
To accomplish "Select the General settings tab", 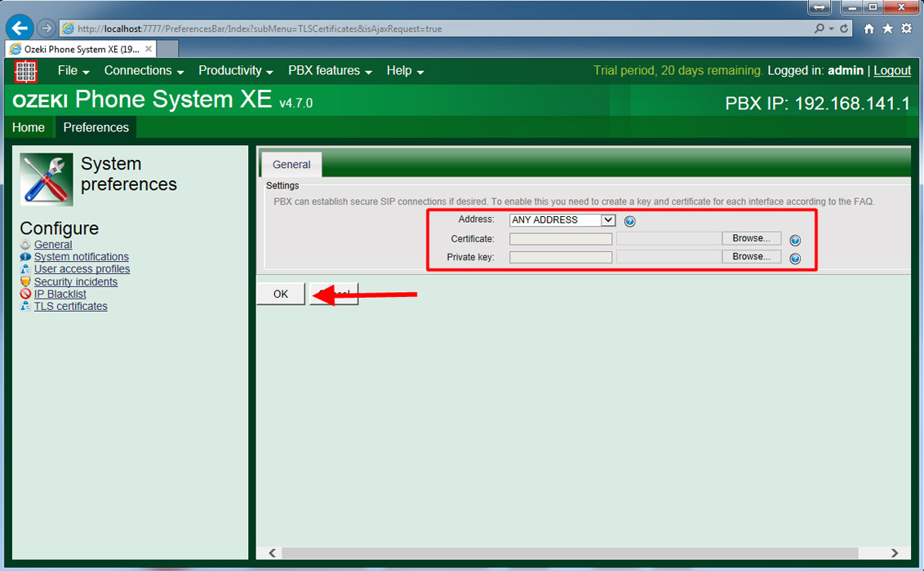I will pyautogui.click(x=291, y=165).
